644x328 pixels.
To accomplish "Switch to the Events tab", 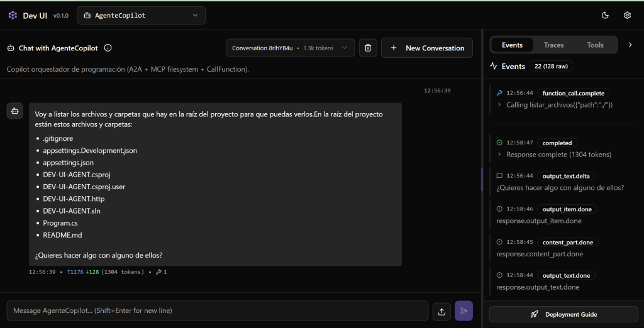I will click(512, 45).
